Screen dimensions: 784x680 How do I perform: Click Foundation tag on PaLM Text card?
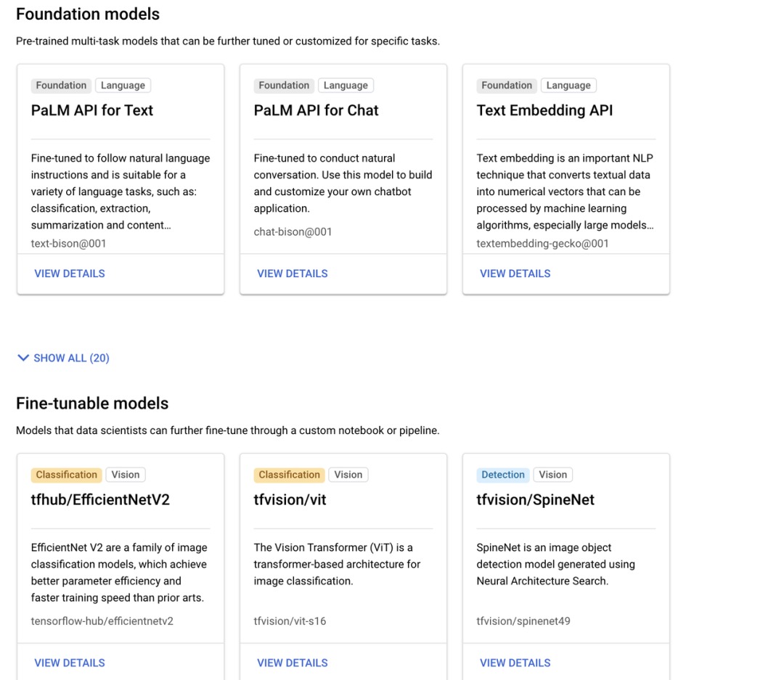coord(61,86)
